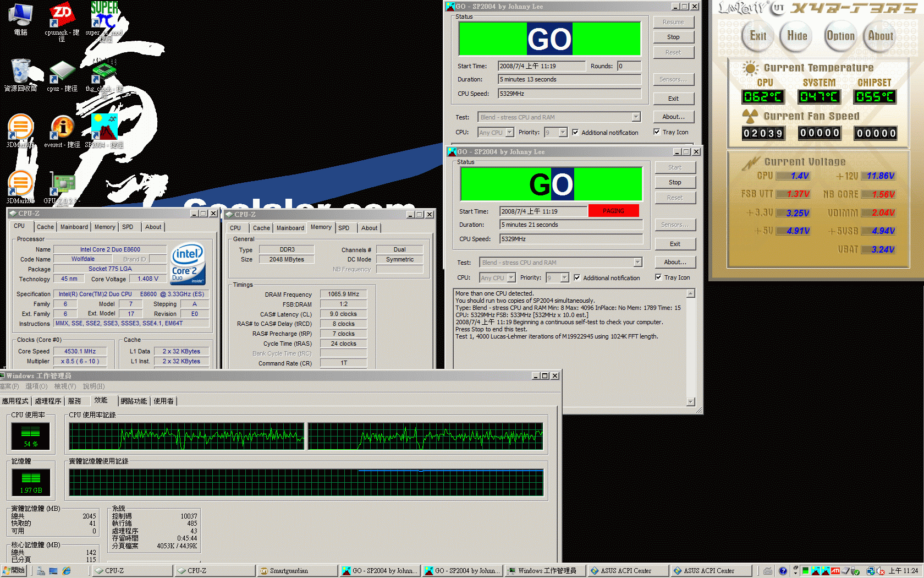This screenshot has width=924, height=578.
Task: Toggle Additional notification in upper SP2004 window
Action: (575, 133)
